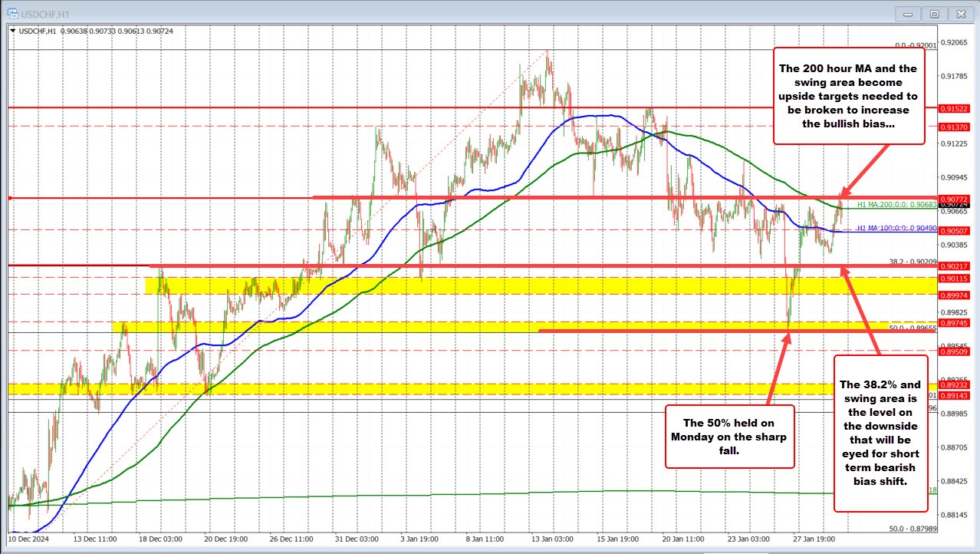Select the 0.91522 resistance price tag

tap(955, 109)
